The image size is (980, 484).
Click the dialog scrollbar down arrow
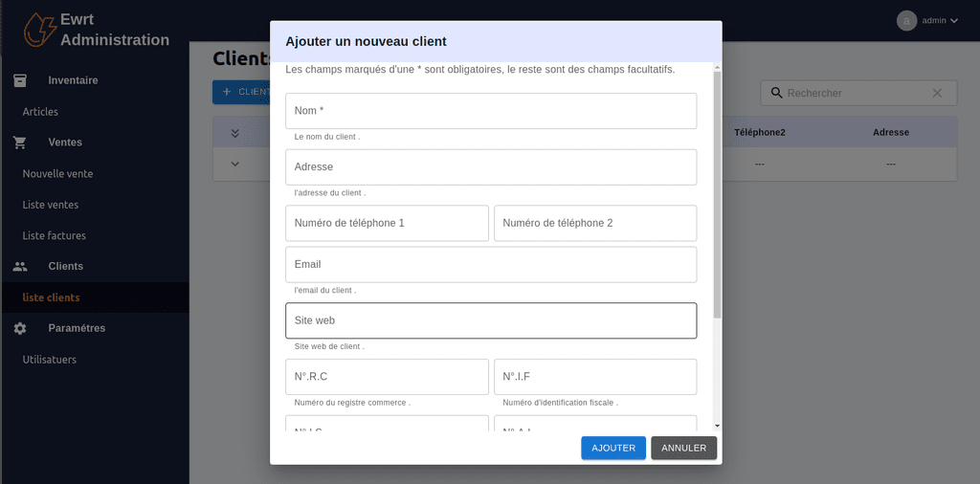point(717,426)
